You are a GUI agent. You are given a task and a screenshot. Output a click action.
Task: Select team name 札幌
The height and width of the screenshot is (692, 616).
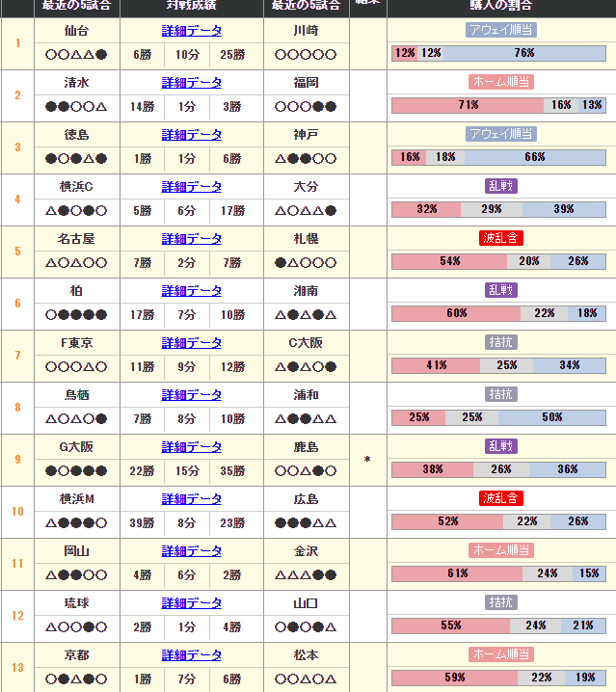click(x=306, y=239)
